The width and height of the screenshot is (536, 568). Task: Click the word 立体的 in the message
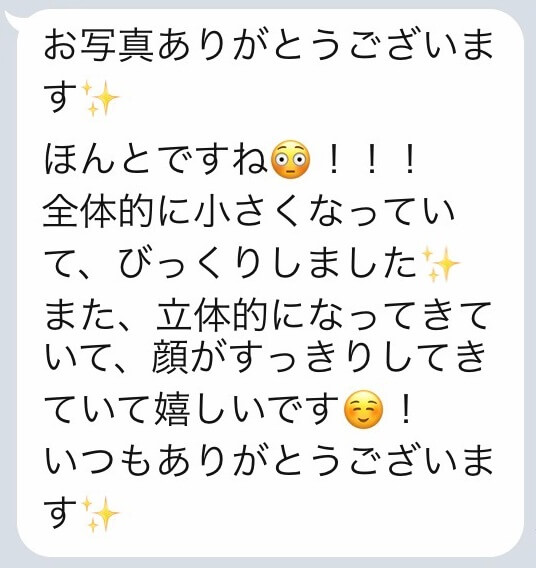(x=212, y=316)
